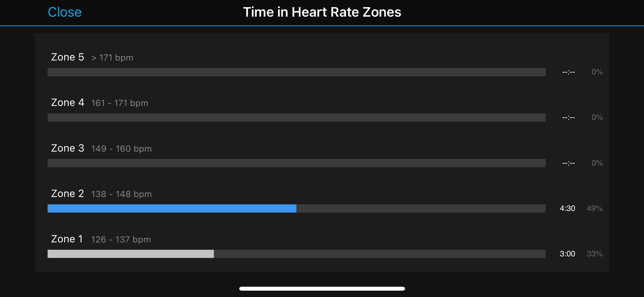Click the Zone 3 empty progress bar
The width and height of the screenshot is (644, 297).
(x=296, y=163)
